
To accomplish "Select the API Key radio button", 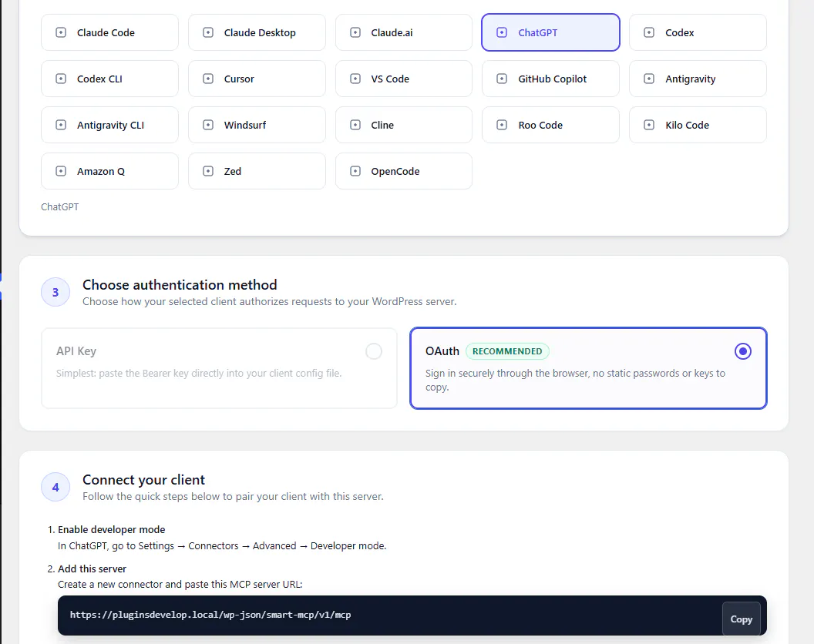I will coord(374,351).
